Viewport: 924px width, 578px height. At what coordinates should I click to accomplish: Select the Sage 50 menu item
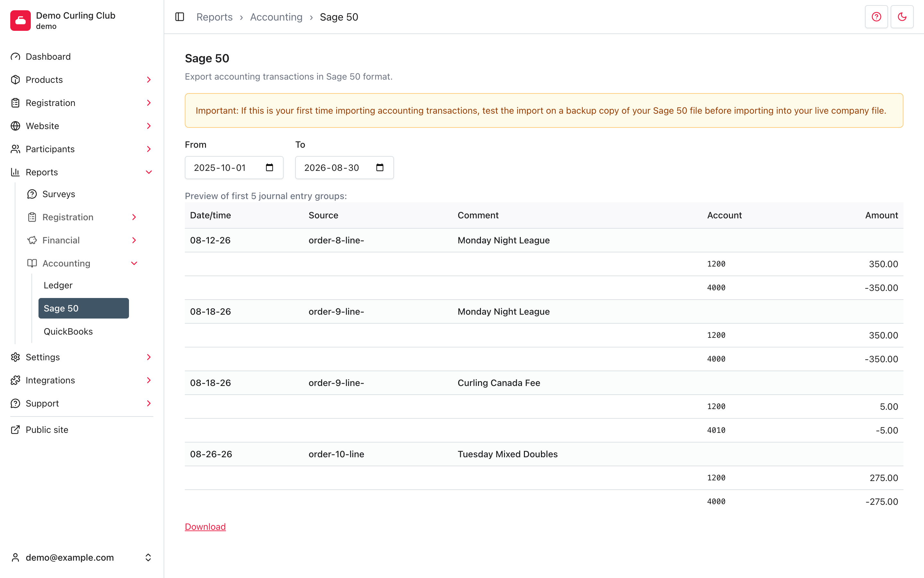click(x=84, y=308)
